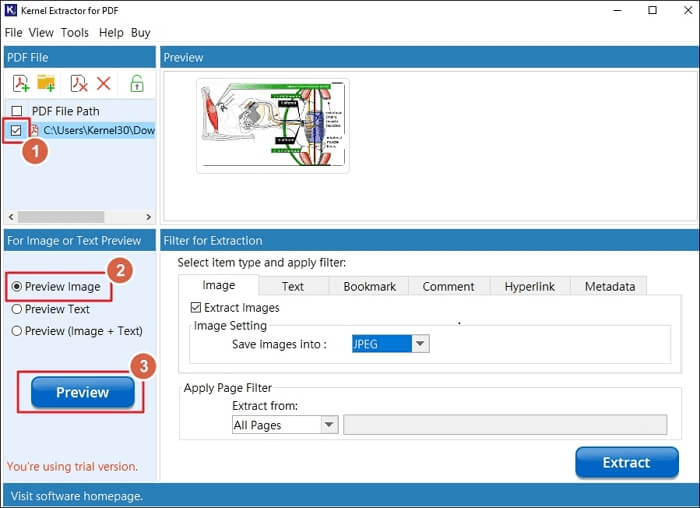Screen dimensions: 700x508
Task: Click the right scroll arrow of file list
Action: click(148, 217)
